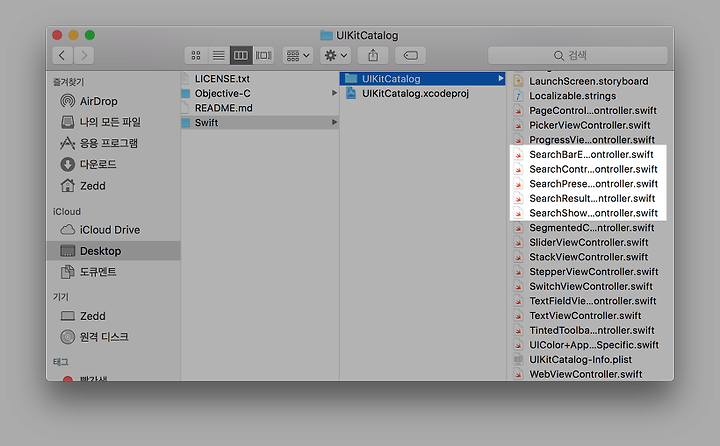720x446 pixels.
Task: Select SearchResult...ntroller.swift file
Action: click(590, 198)
